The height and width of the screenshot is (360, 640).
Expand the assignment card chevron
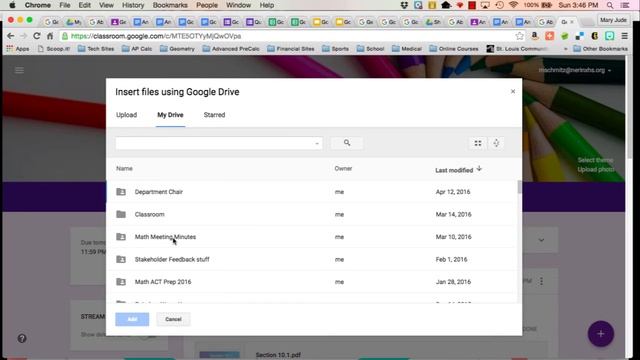tap(541, 240)
